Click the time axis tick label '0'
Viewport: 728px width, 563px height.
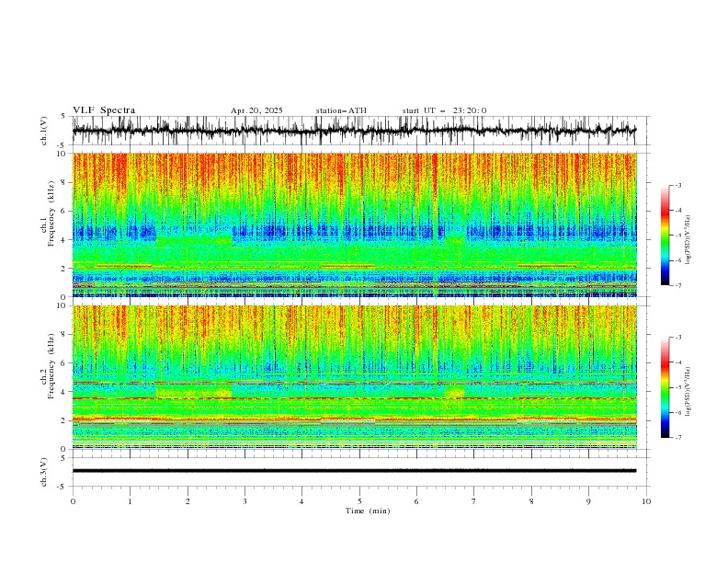73,501
